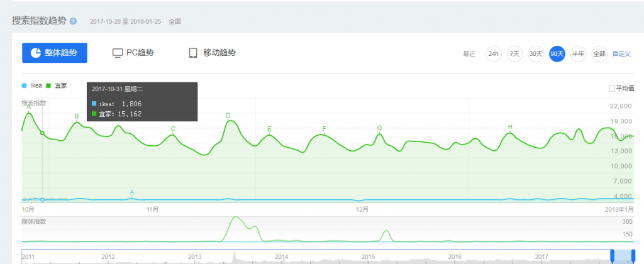Select the 7天 time range
Image resolution: width=644 pixels, height=264 pixels.
click(x=514, y=53)
